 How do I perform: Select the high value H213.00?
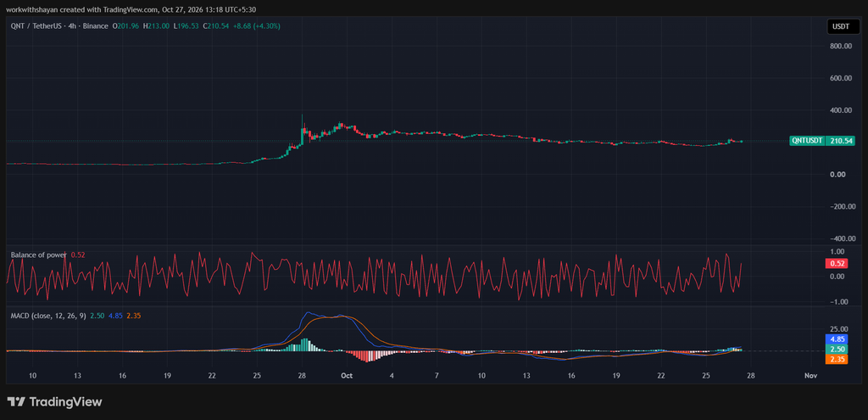tap(155, 25)
